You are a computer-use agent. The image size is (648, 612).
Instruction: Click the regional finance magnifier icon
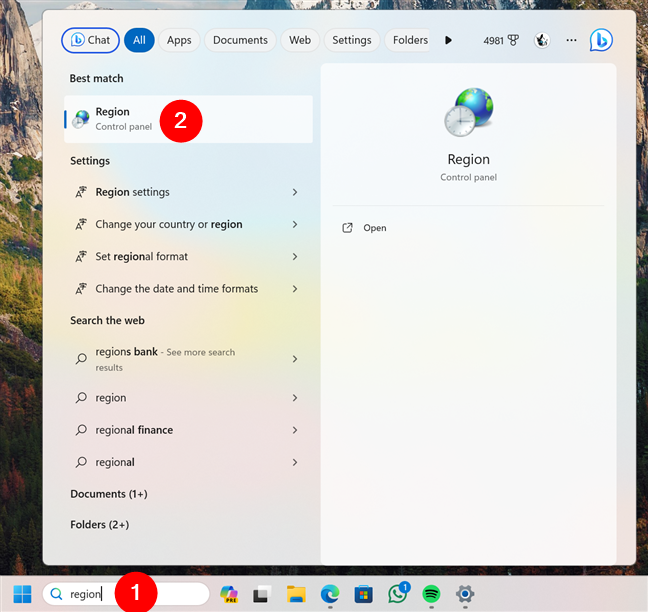click(x=81, y=430)
